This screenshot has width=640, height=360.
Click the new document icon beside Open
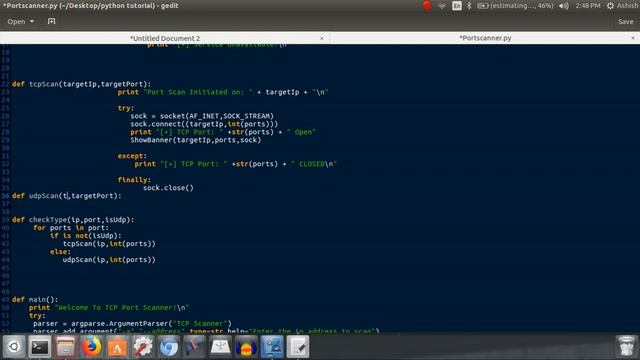[x=51, y=21]
